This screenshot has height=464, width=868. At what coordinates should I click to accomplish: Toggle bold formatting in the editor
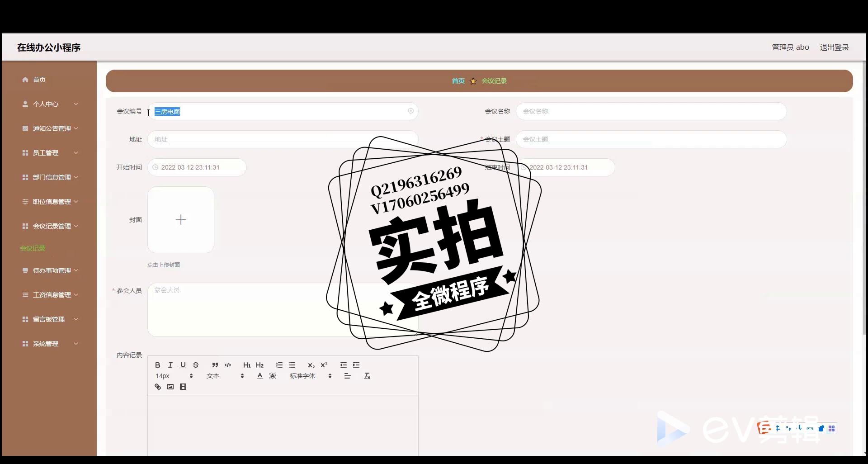[x=157, y=365]
